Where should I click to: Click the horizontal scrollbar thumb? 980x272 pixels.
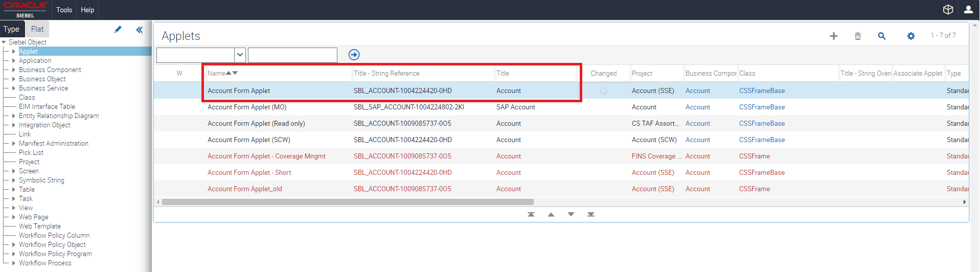click(348, 202)
